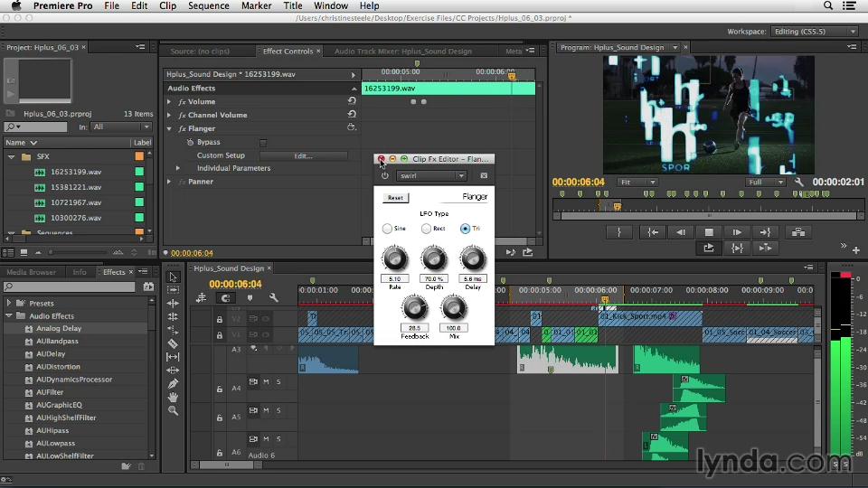This screenshot has width=868, height=488.
Task: Toggle snap magnet in timeline
Action: point(225,297)
